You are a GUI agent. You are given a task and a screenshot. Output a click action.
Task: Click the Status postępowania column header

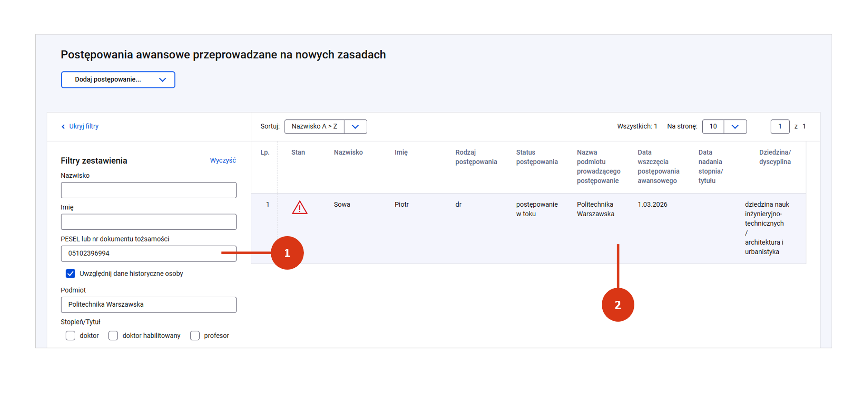(x=537, y=157)
